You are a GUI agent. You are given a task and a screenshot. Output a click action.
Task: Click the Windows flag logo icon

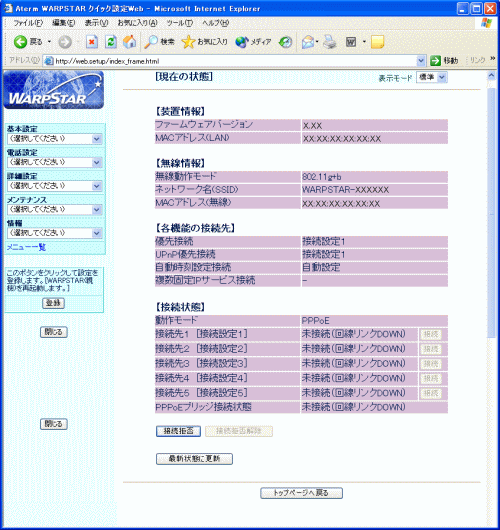(x=486, y=23)
